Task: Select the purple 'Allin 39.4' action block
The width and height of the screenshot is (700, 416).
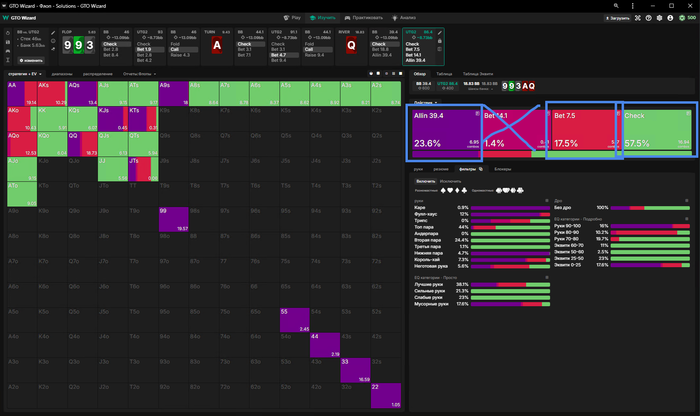Action: tap(446, 130)
